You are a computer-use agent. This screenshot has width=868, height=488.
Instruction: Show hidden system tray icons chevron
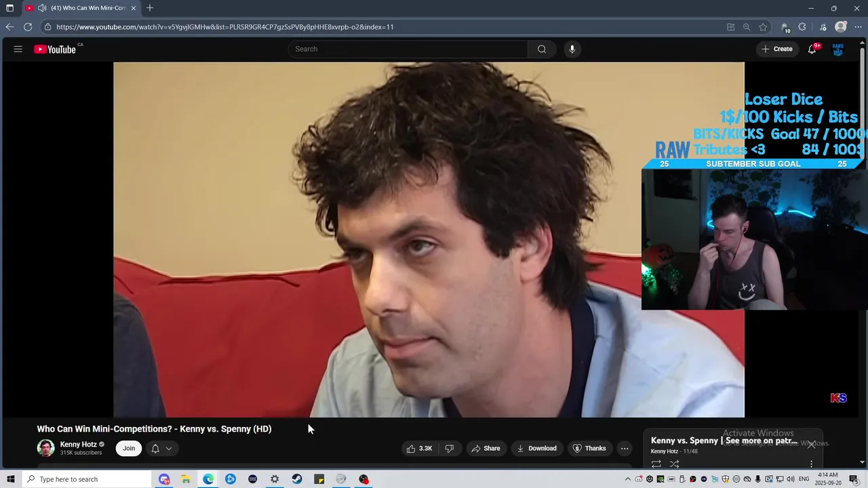628,479
